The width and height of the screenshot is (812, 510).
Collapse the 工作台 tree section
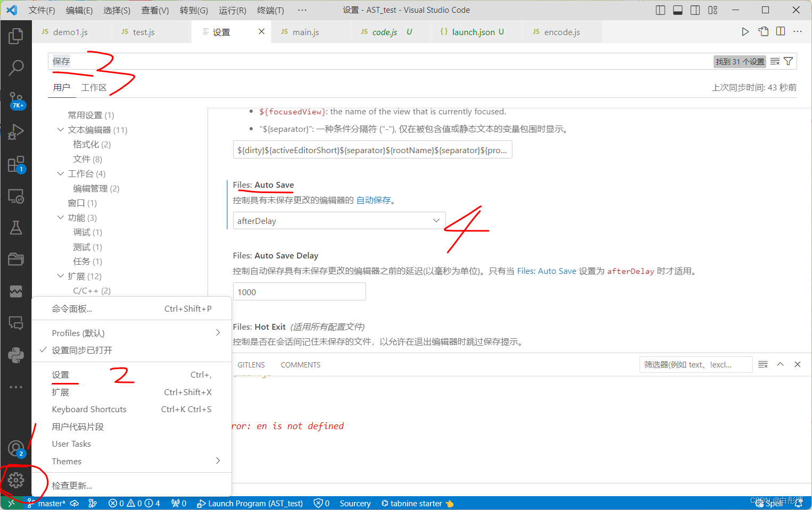[x=61, y=173]
